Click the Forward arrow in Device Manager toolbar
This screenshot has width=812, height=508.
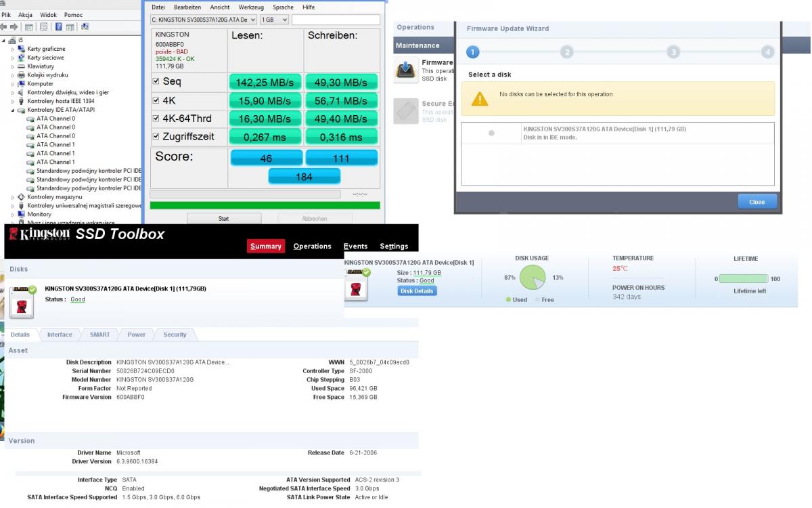(14, 26)
